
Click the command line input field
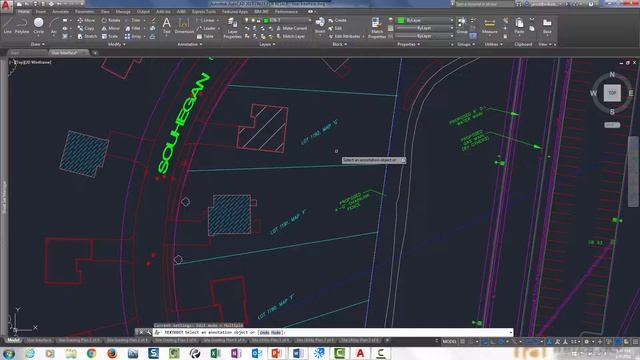click(x=332, y=332)
